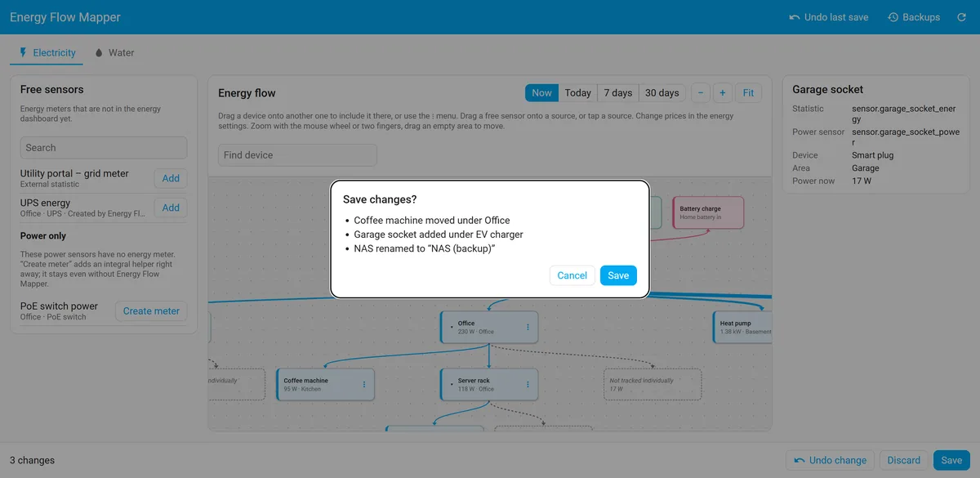Click "Coffee machine moved under Office" in dialog

pos(432,221)
